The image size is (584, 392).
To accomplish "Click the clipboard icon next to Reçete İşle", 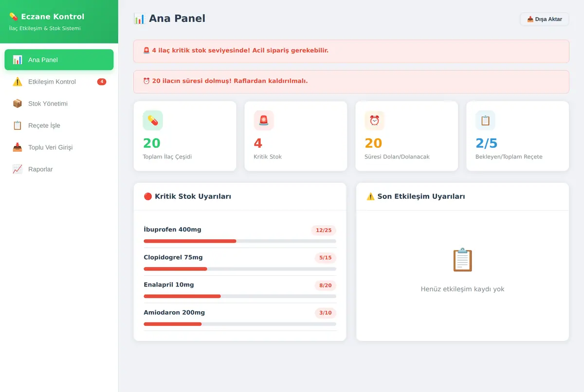I will (x=18, y=125).
